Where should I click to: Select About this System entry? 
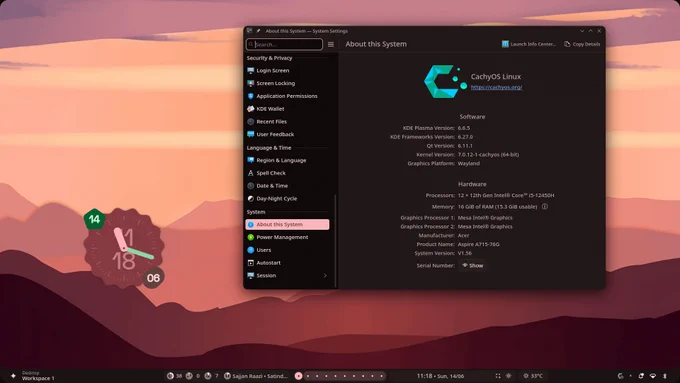pos(287,224)
